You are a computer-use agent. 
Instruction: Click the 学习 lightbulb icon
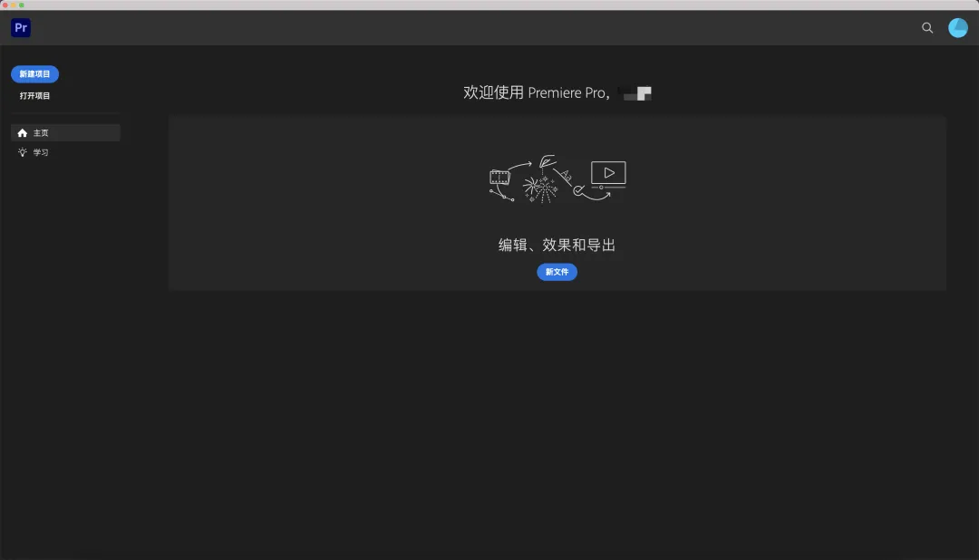pos(23,152)
